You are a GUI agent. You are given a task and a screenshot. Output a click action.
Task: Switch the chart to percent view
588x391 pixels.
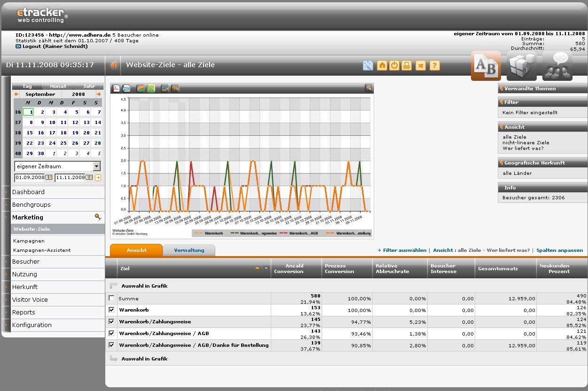point(175,88)
